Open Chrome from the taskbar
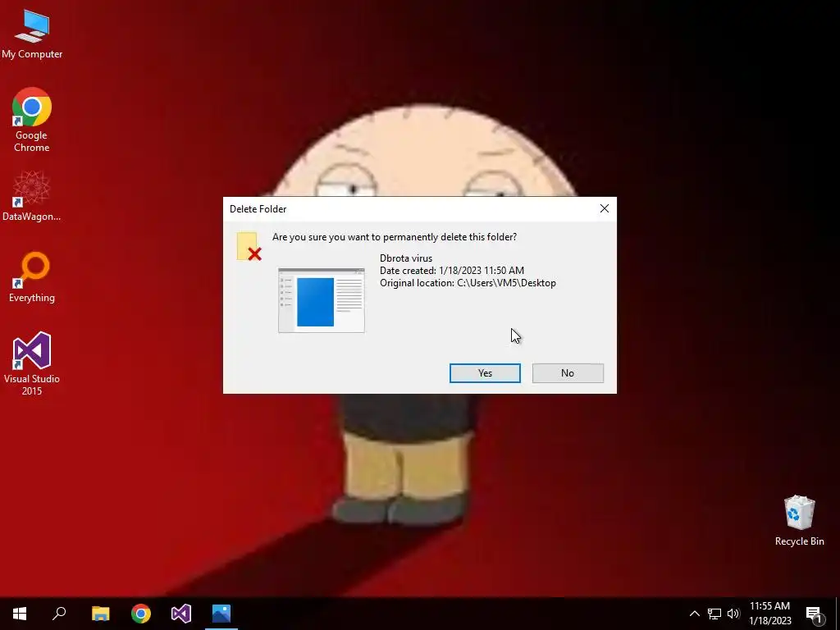The width and height of the screenshot is (840, 630). point(141,614)
